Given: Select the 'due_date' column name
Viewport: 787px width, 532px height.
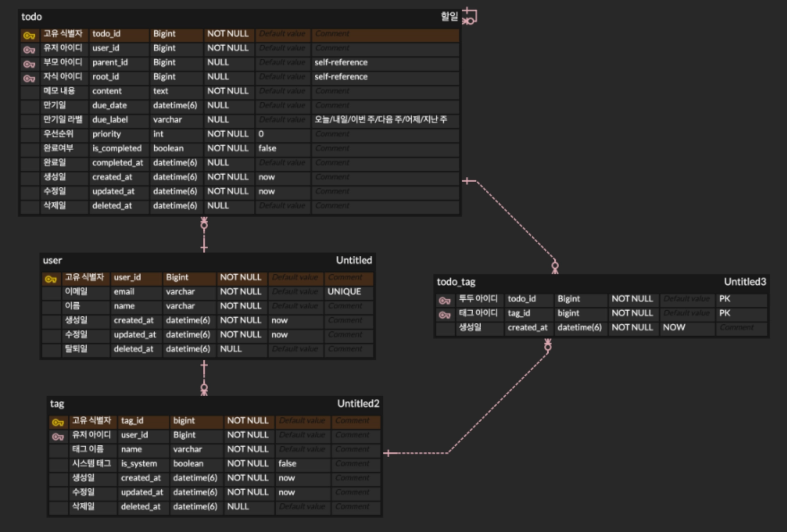Looking at the screenshot, I should click(x=110, y=105).
